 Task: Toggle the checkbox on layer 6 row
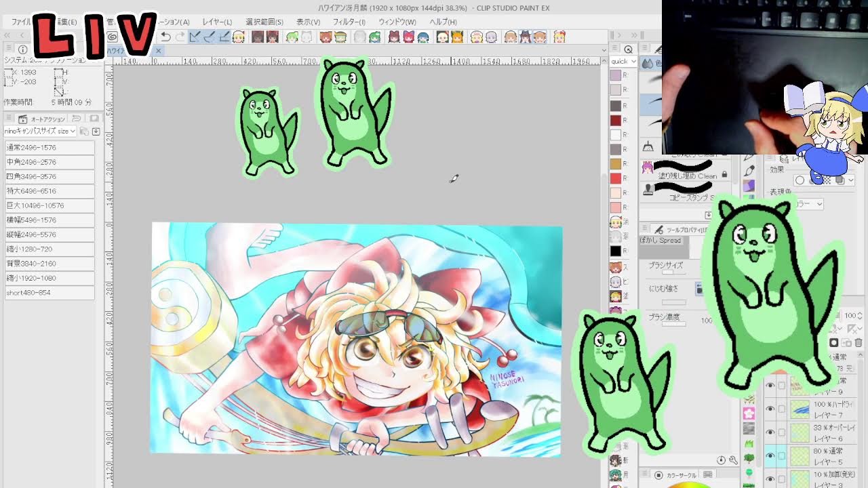[x=781, y=432]
